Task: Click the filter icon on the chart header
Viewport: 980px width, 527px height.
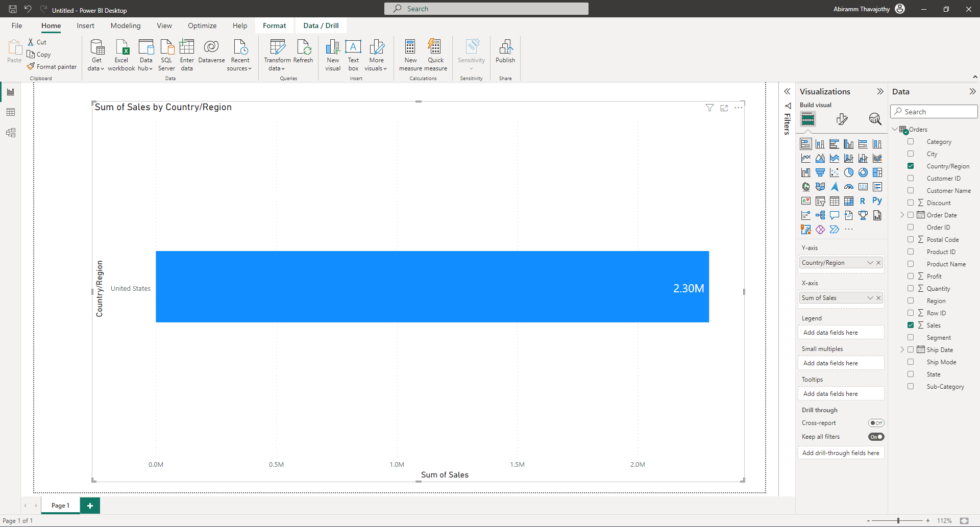Action: 709,108
